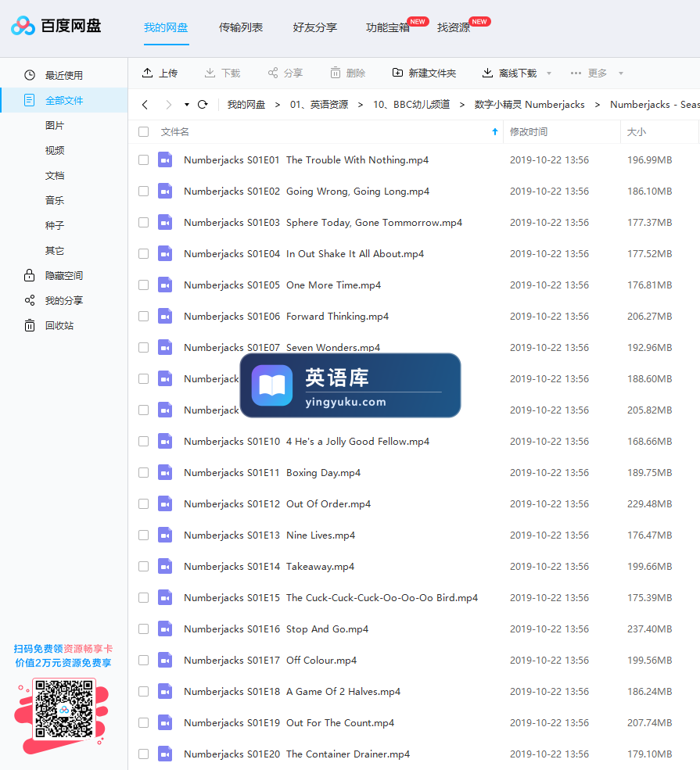This screenshot has width=700, height=770.
Task: Click the clock icon for recent use
Action: (x=30, y=75)
